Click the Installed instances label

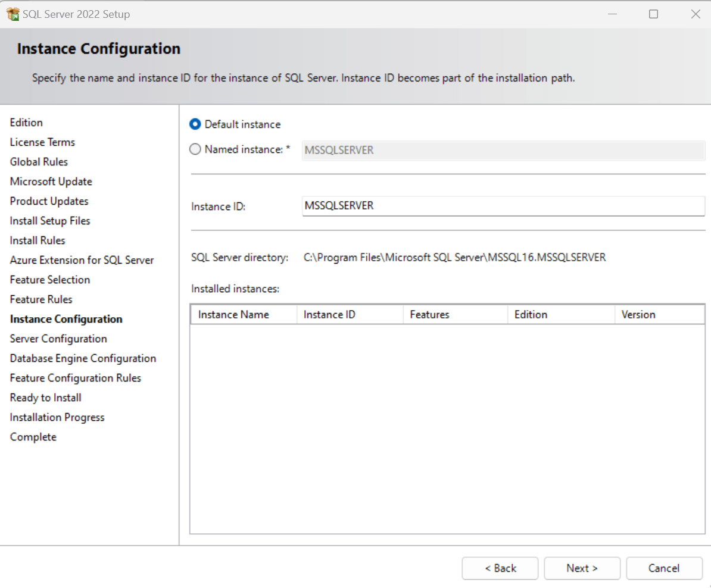pos(235,289)
